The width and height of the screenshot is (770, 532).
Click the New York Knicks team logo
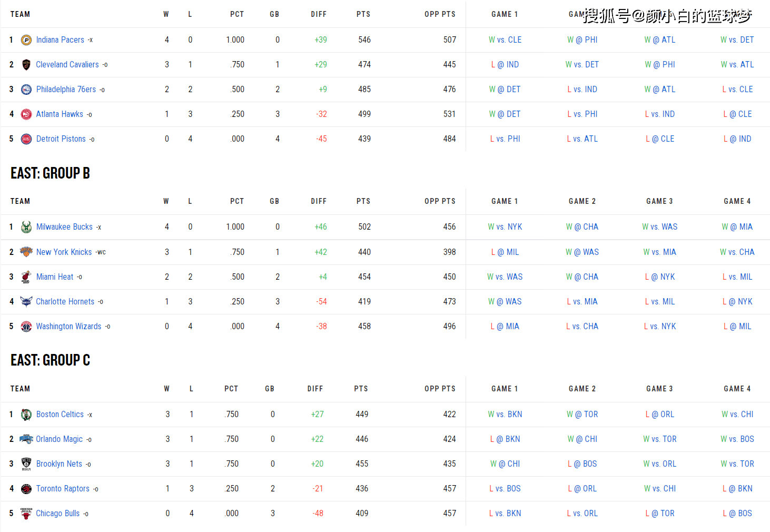pyautogui.click(x=26, y=252)
